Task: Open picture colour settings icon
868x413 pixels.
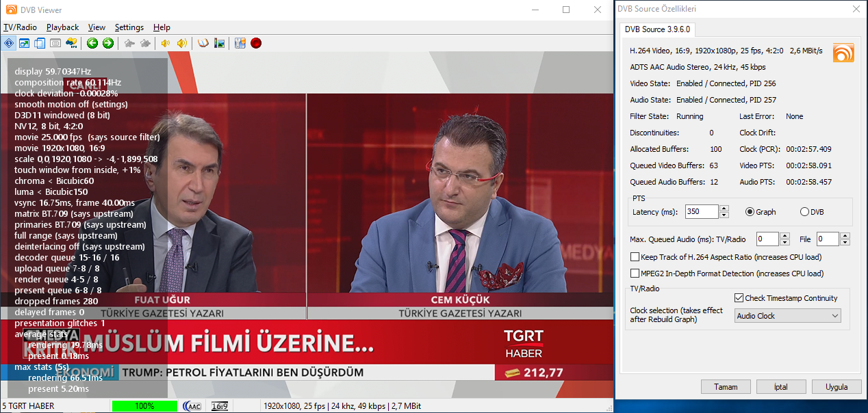Action: pos(219,43)
